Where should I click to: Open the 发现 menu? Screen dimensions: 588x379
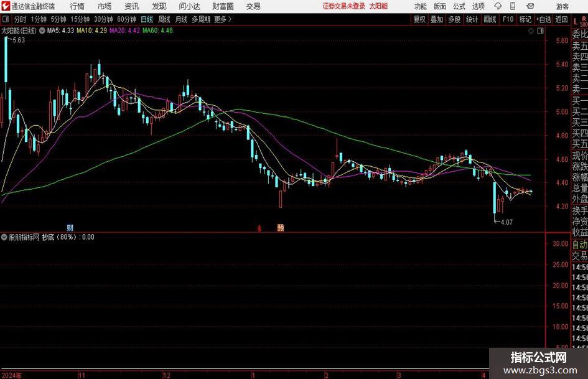click(x=159, y=6)
